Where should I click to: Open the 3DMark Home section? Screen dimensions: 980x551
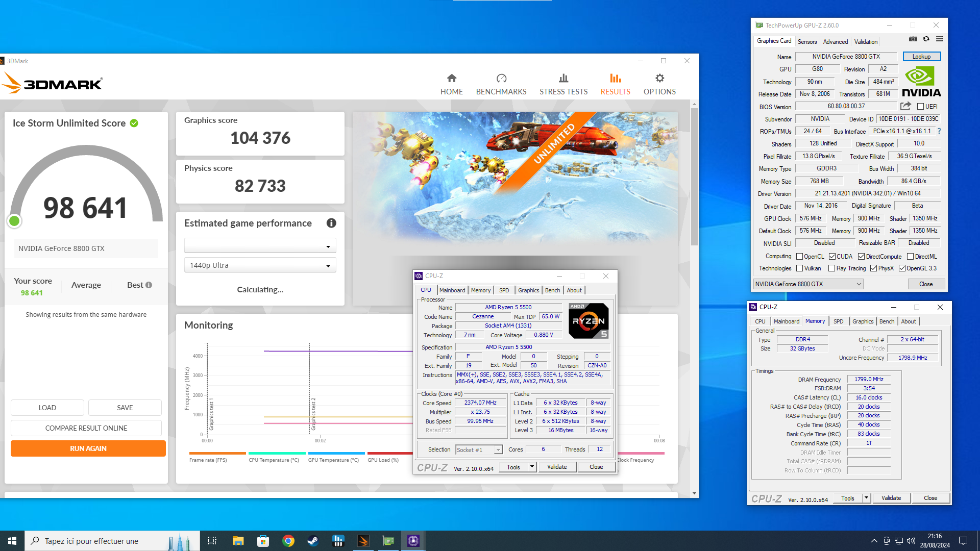coord(451,84)
